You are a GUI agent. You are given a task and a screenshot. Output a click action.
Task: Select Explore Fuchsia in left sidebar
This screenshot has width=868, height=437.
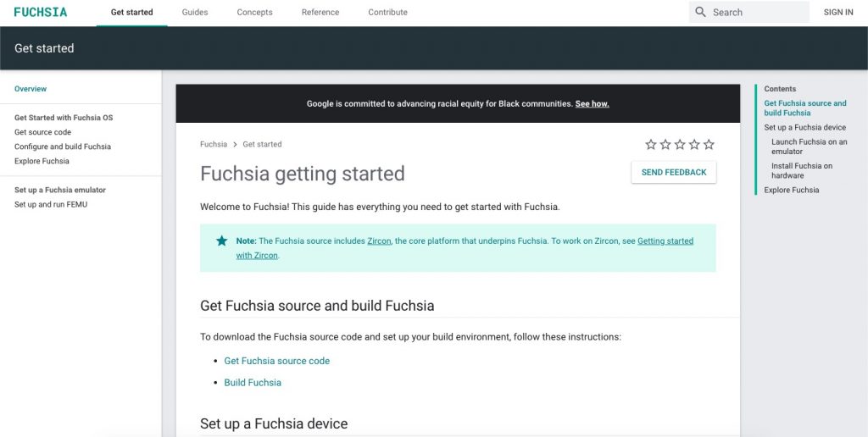coord(42,161)
